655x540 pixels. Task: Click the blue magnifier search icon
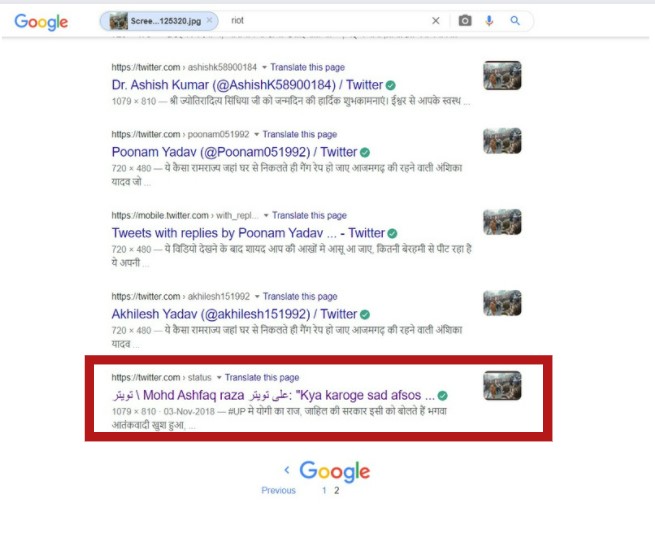pyautogui.click(x=515, y=21)
